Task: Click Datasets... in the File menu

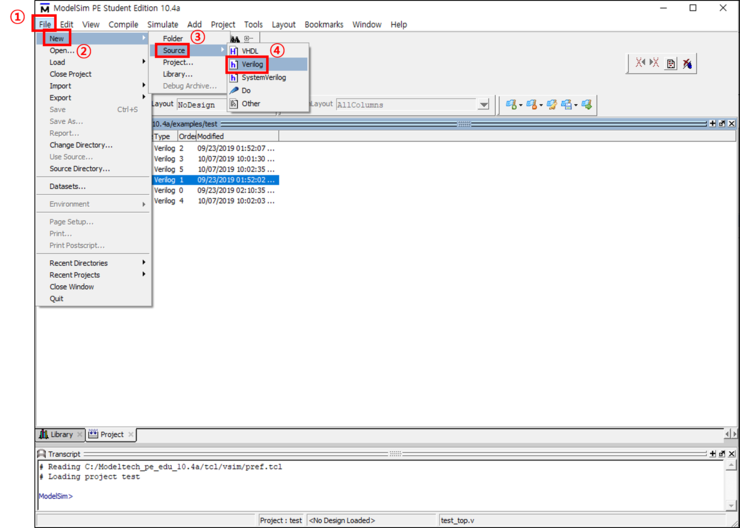Action: tap(94, 186)
